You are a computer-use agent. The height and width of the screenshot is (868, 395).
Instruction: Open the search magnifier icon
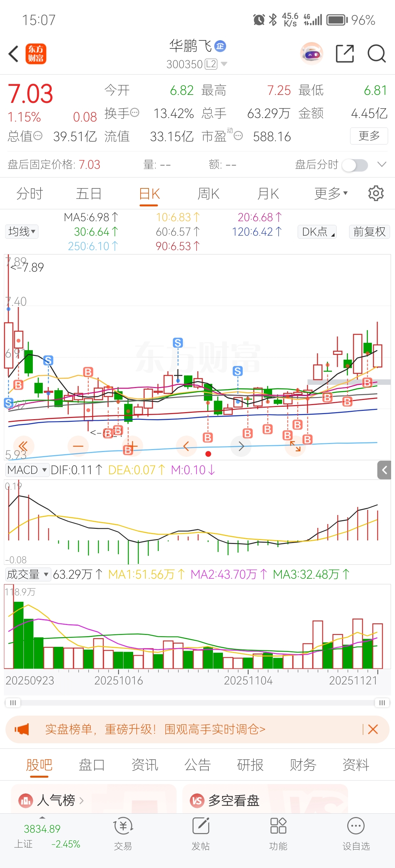point(376,54)
